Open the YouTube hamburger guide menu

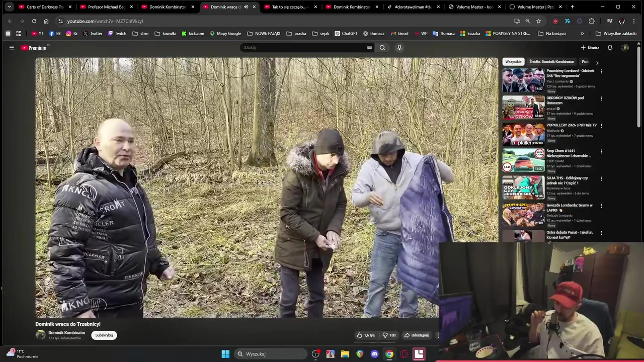12,48
